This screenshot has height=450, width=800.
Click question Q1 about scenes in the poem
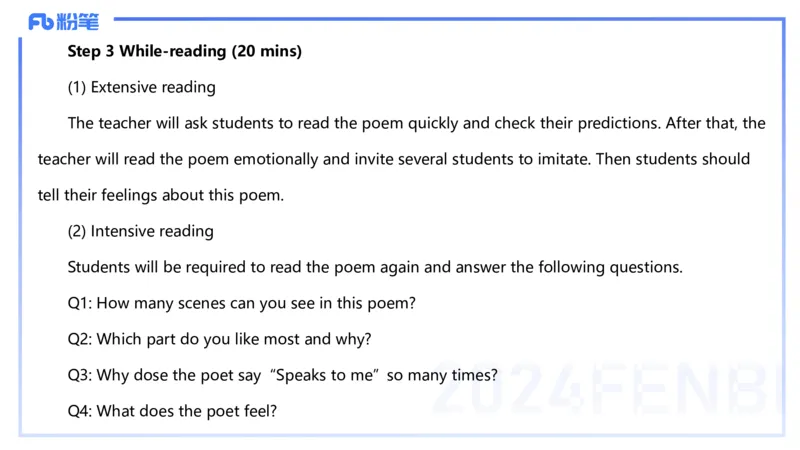click(241, 303)
